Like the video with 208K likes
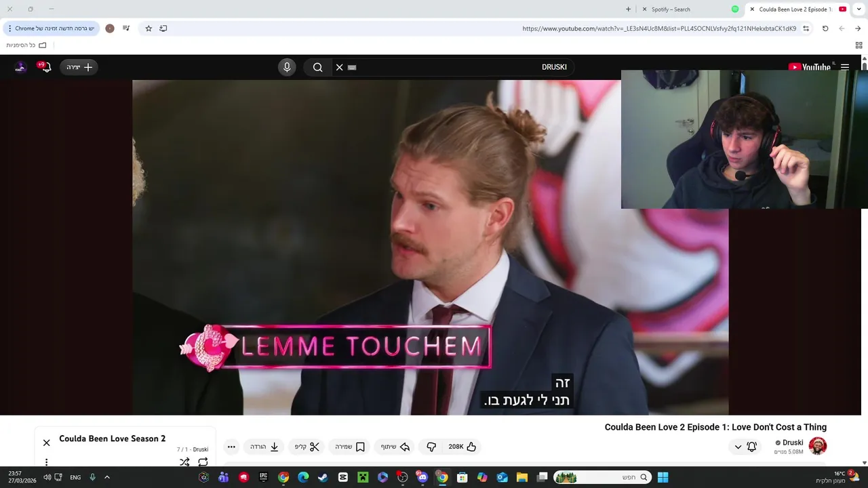Viewport: 868px width, 488px height. coord(462,447)
